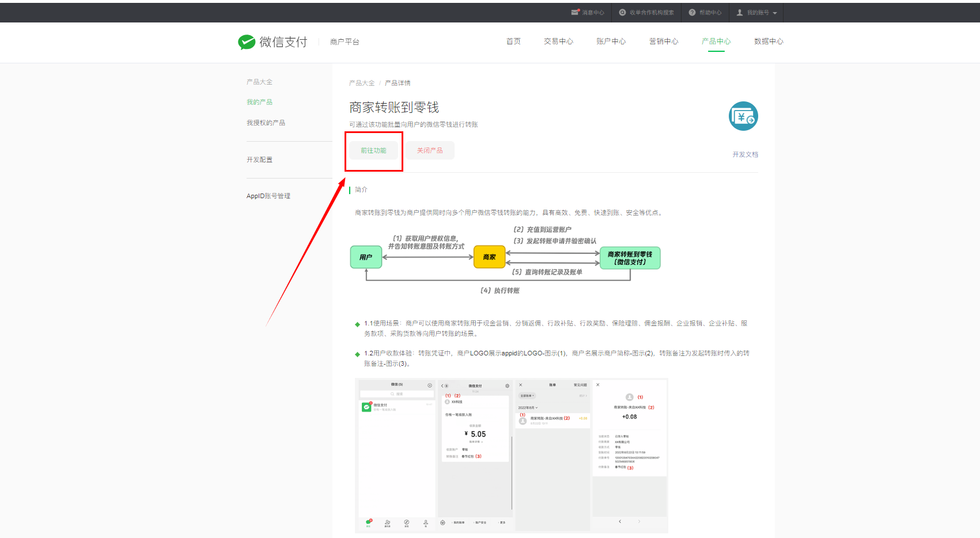Click the WeChat receipt screenshots image
Screen dimensions: 980x538
pos(511,455)
